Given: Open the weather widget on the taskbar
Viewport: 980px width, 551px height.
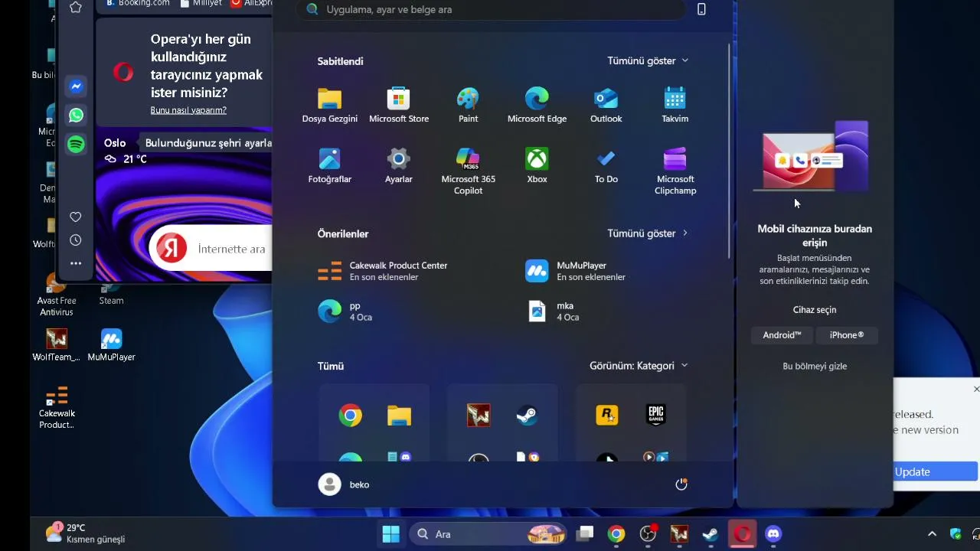Looking at the screenshot, I should (85, 533).
